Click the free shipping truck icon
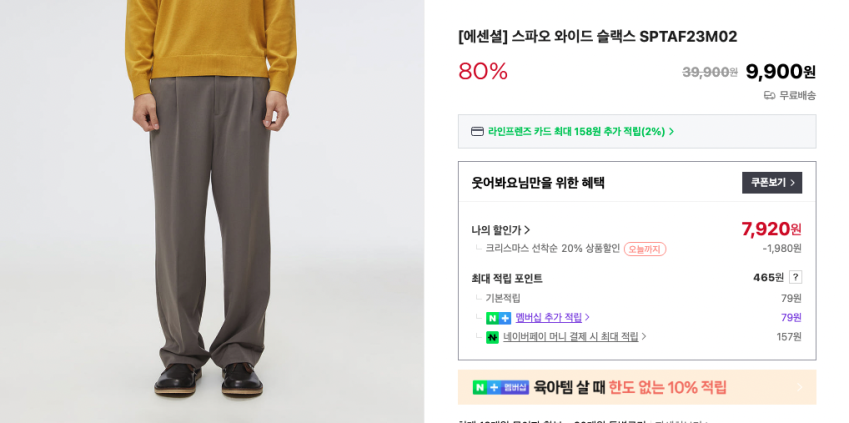Viewport: 849px width, 423px height. (x=769, y=96)
